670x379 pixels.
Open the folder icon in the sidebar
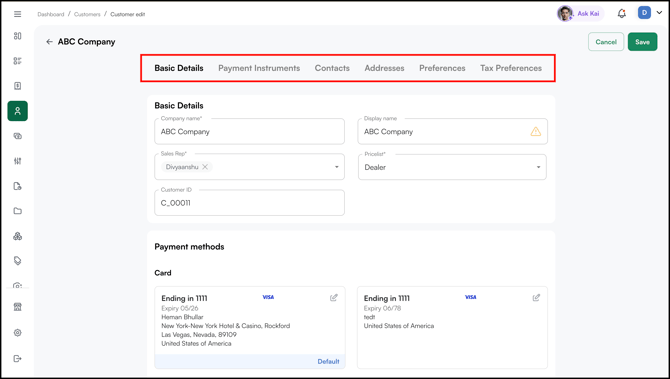coord(18,211)
